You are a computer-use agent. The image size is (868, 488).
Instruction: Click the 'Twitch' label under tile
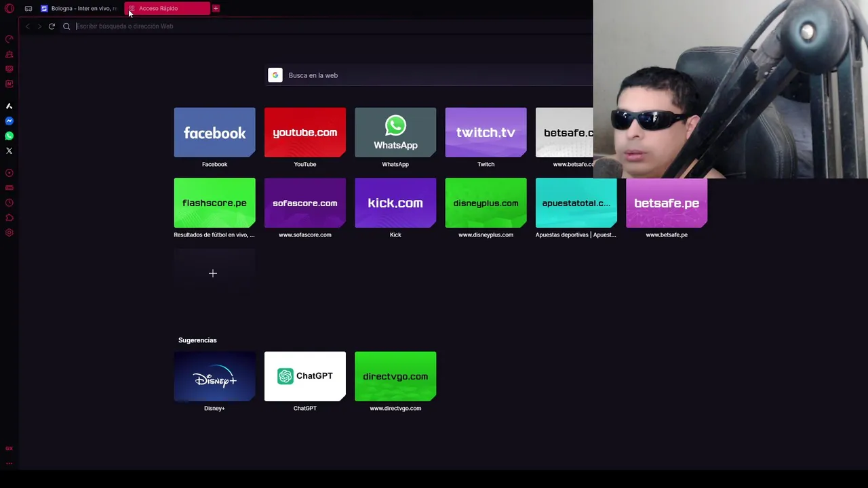point(486,164)
